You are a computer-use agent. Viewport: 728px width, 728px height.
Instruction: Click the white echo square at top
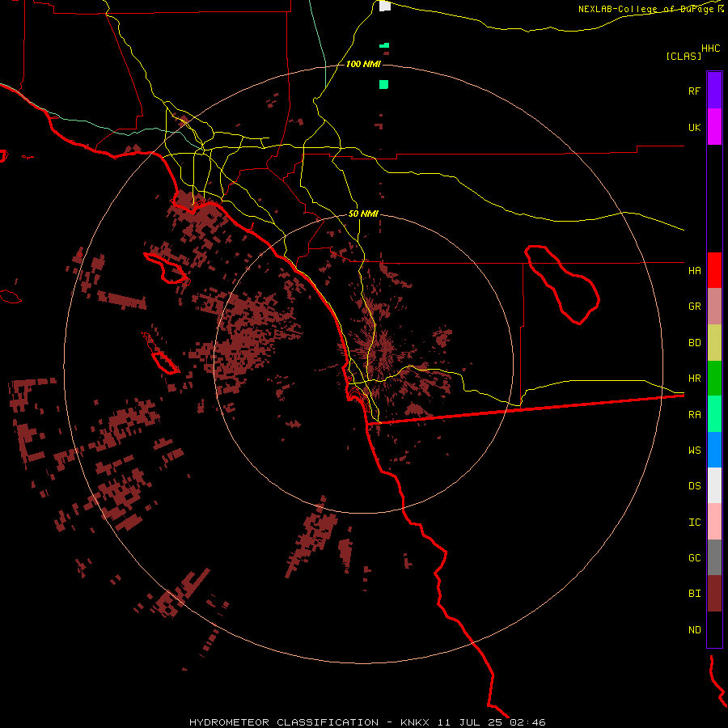click(x=385, y=6)
